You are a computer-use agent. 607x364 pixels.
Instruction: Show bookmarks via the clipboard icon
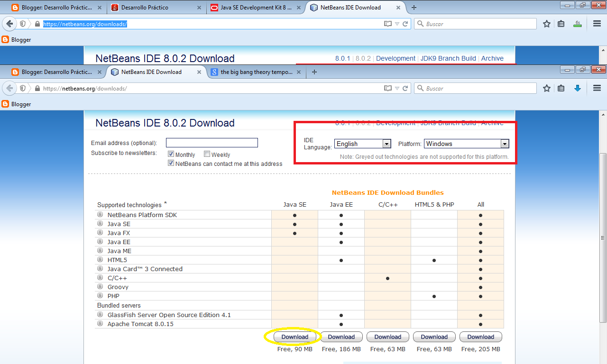561,88
